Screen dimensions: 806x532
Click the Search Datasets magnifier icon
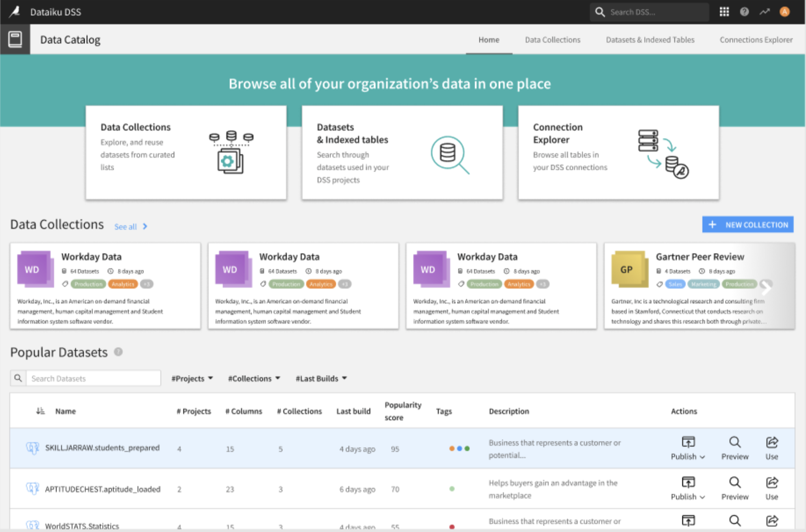coord(18,378)
